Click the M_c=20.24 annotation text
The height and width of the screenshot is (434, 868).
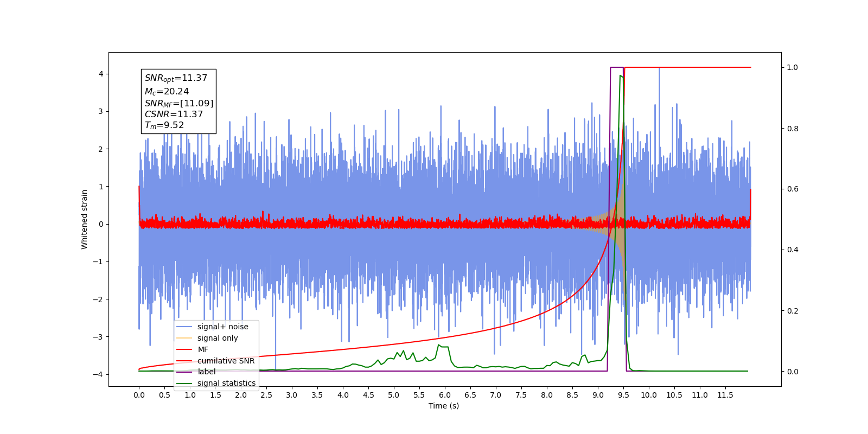pyautogui.click(x=167, y=92)
